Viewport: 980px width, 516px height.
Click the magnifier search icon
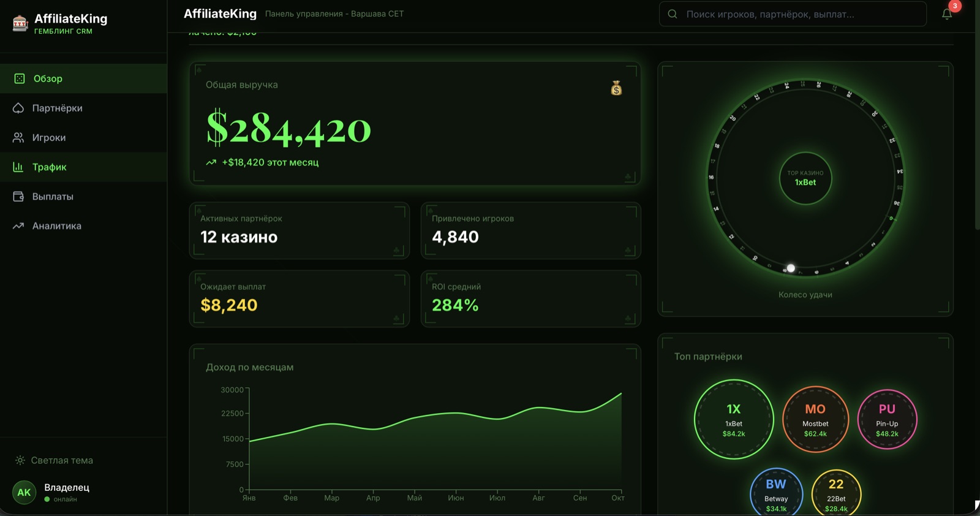click(673, 14)
